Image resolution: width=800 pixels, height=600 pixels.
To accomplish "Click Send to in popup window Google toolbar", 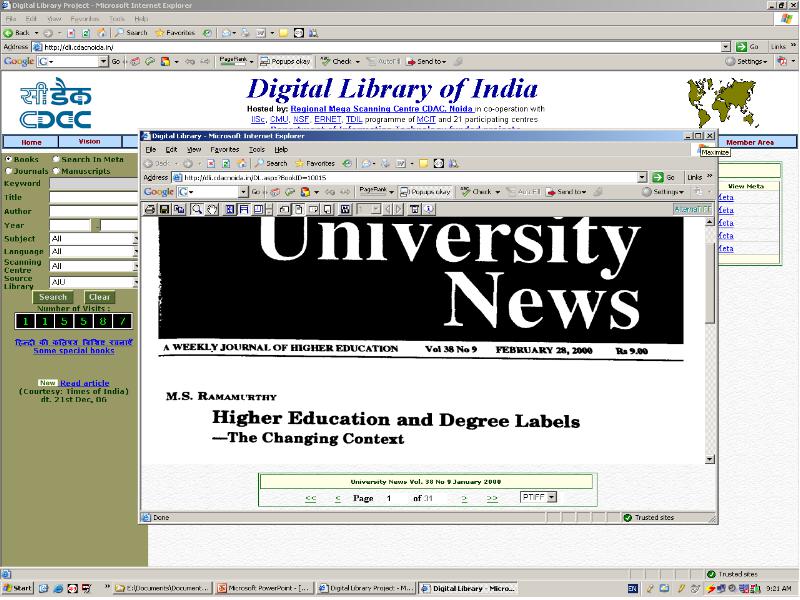I will pyautogui.click(x=566, y=192).
